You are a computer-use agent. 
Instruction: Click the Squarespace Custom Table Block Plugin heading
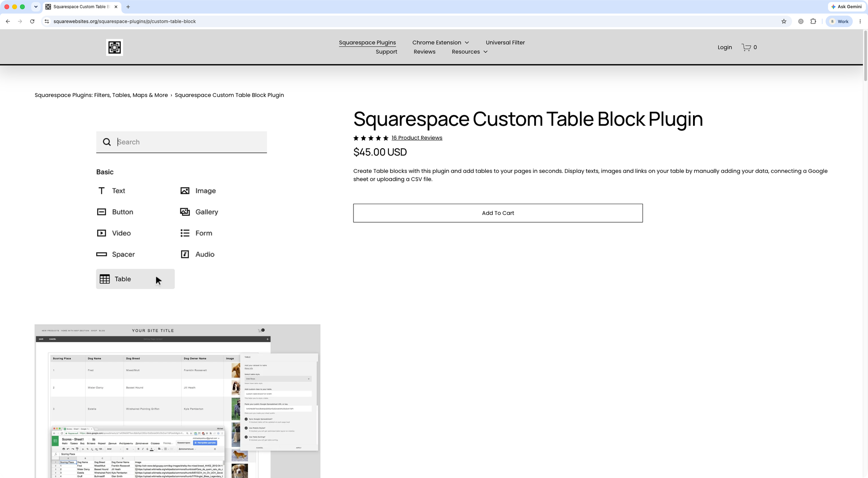click(528, 119)
